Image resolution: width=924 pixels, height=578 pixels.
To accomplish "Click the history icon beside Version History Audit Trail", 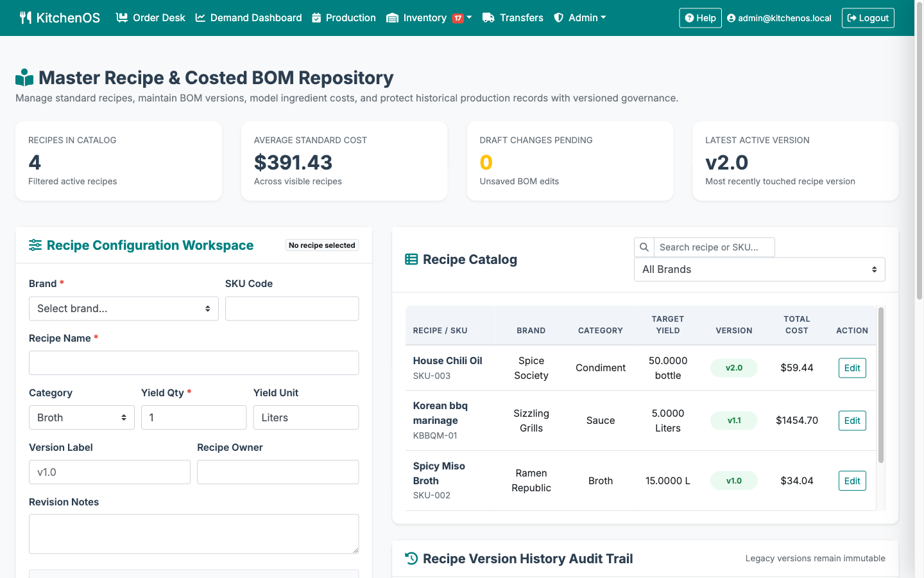I will tap(411, 559).
